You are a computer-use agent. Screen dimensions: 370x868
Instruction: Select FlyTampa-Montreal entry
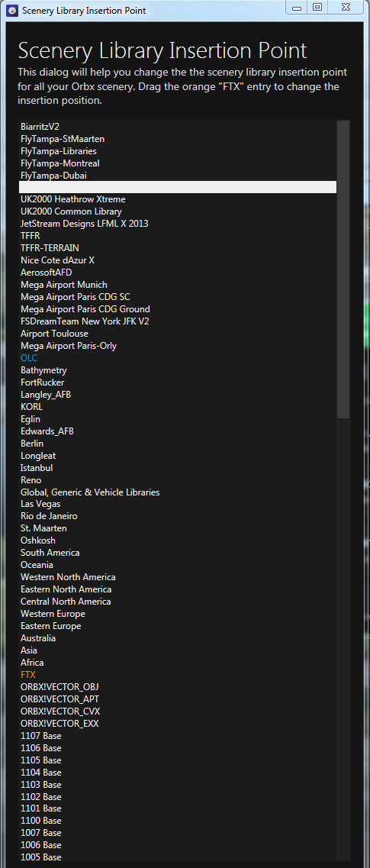(x=60, y=163)
